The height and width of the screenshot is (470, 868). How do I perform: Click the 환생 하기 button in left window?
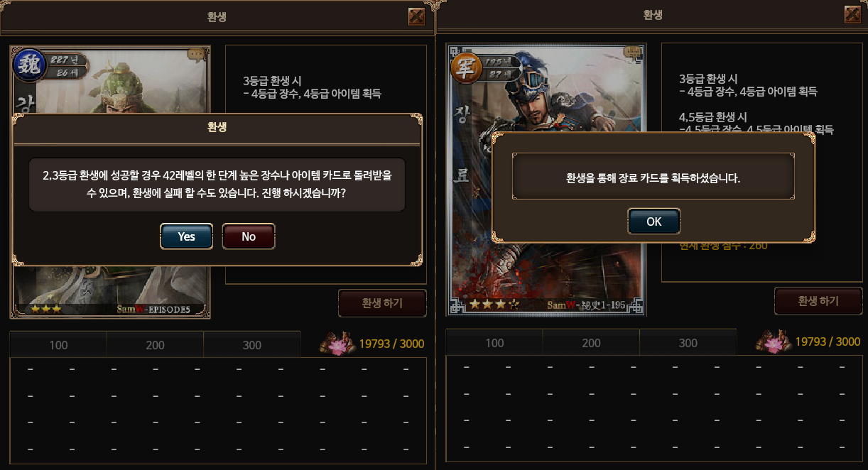[382, 303]
